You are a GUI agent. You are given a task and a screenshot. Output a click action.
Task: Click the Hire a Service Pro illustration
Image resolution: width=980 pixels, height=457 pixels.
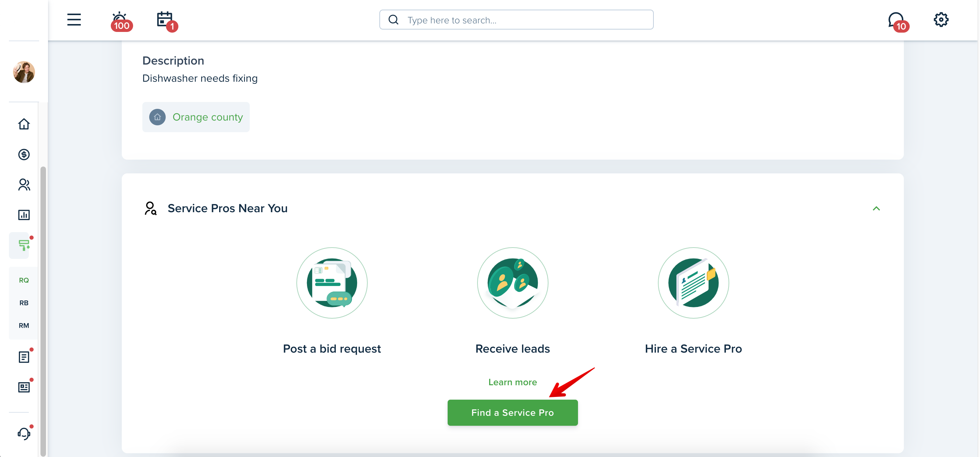click(x=693, y=283)
